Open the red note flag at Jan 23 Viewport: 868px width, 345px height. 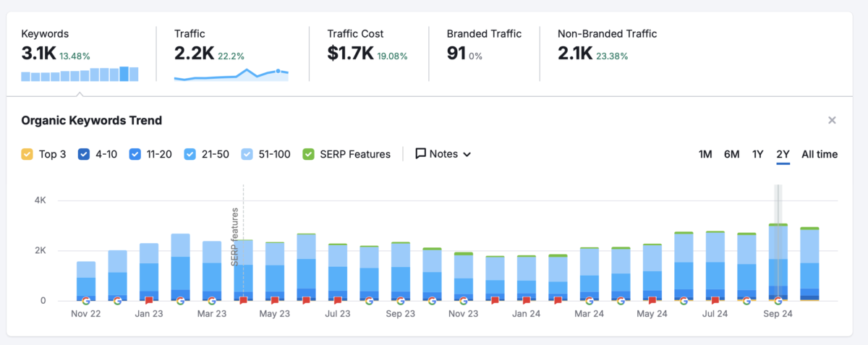[149, 300]
